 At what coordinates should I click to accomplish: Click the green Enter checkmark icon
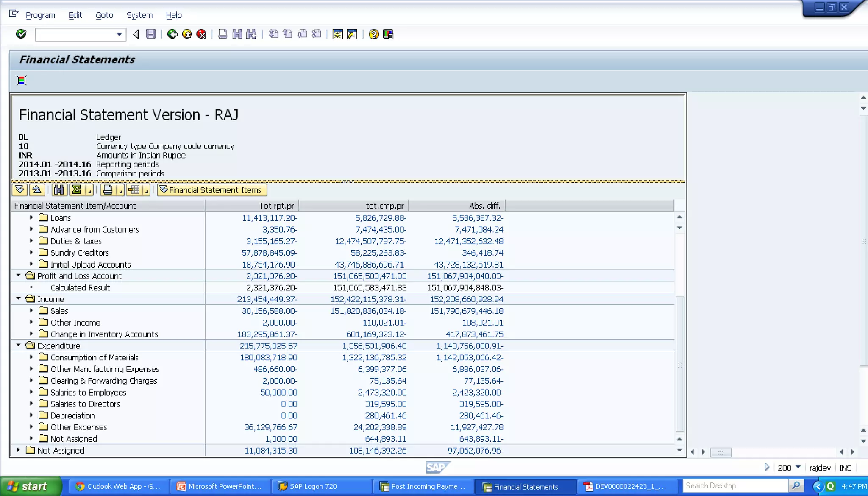click(21, 34)
